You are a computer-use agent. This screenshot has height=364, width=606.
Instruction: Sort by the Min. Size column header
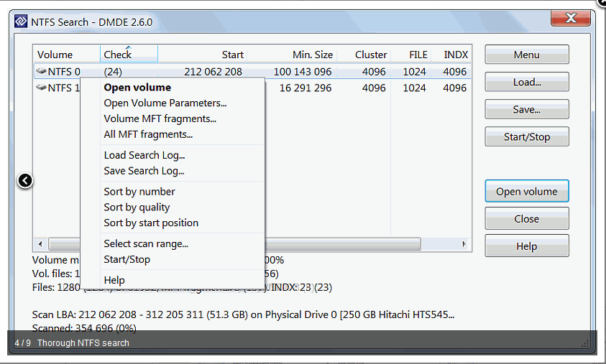[291, 55]
